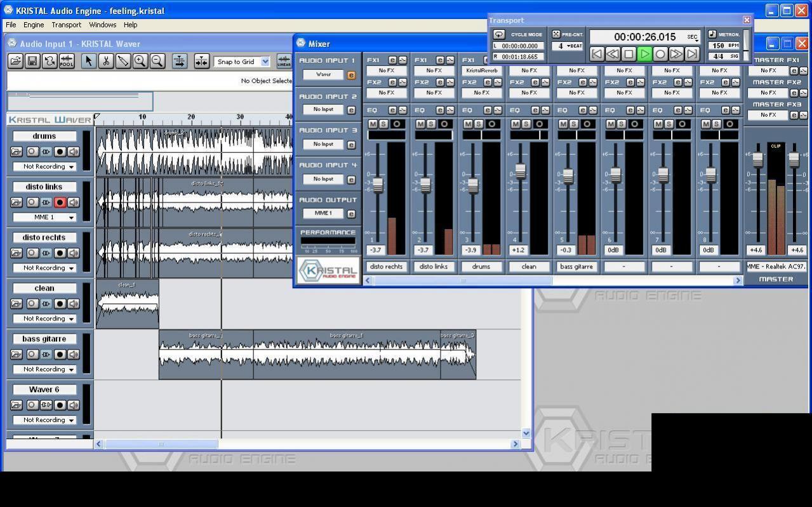The height and width of the screenshot is (507, 812).
Task: Mute the clean track speaker
Action: point(74,304)
